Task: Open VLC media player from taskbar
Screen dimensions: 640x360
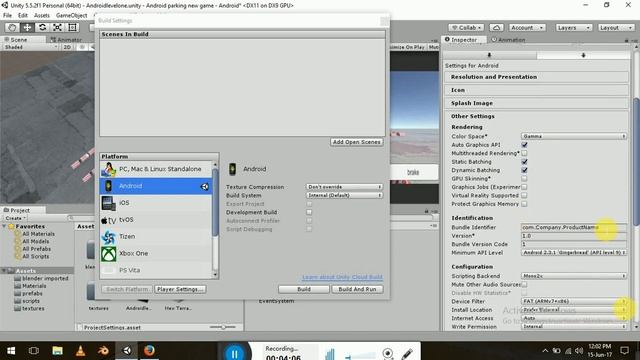Action: click(x=80, y=351)
